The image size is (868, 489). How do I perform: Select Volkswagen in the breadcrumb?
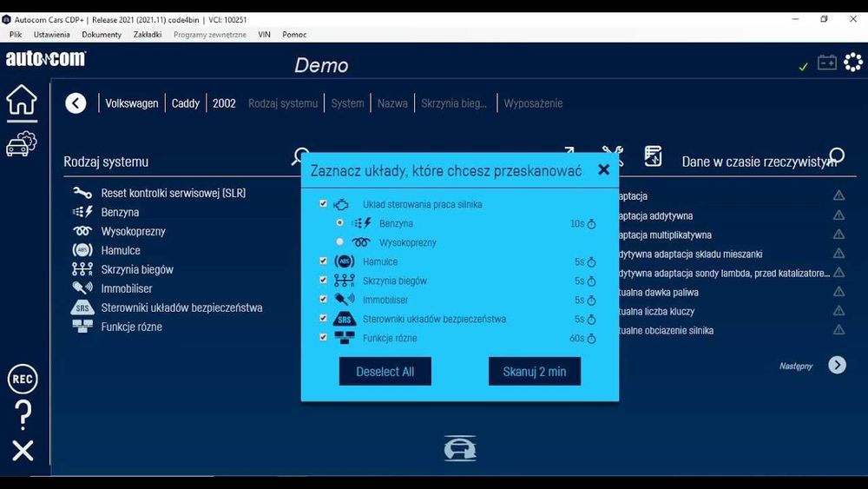pos(132,103)
